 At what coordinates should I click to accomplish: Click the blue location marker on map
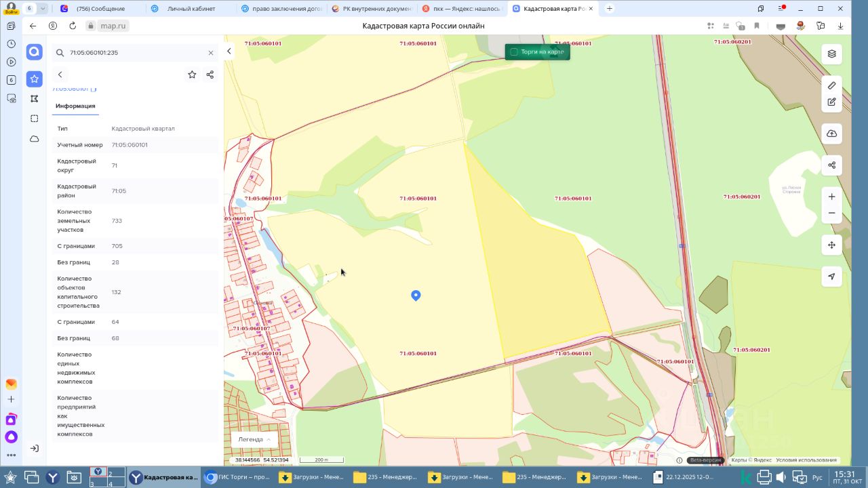pos(416,295)
